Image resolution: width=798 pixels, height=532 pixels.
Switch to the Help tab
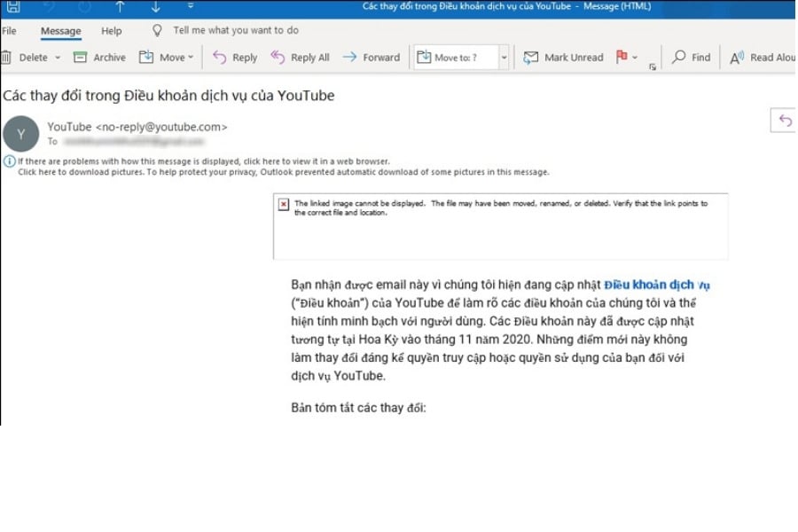tap(112, 31)
